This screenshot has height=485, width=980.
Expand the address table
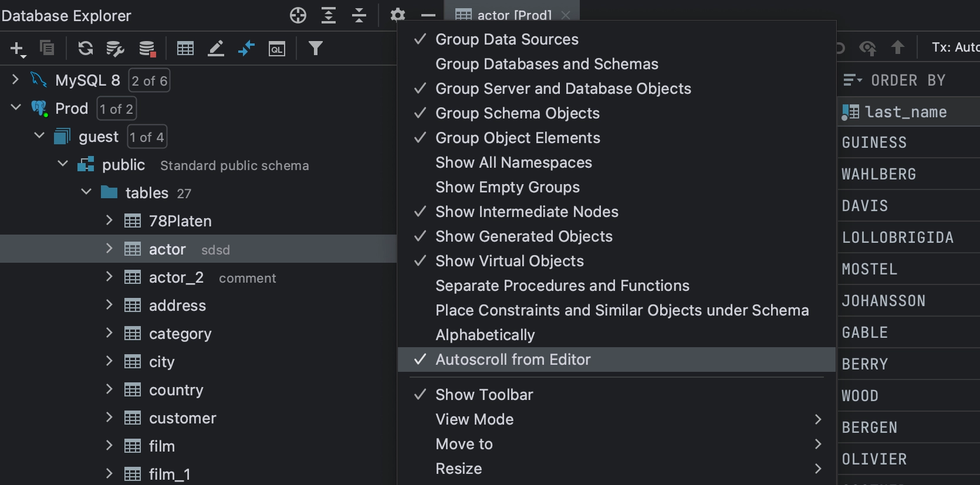(109, 305)
